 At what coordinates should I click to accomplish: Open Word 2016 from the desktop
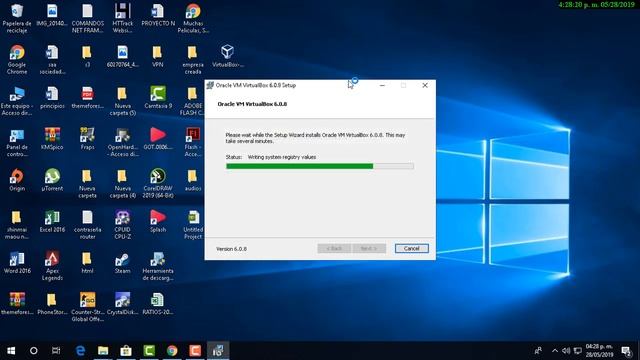[x=17, y=263]
